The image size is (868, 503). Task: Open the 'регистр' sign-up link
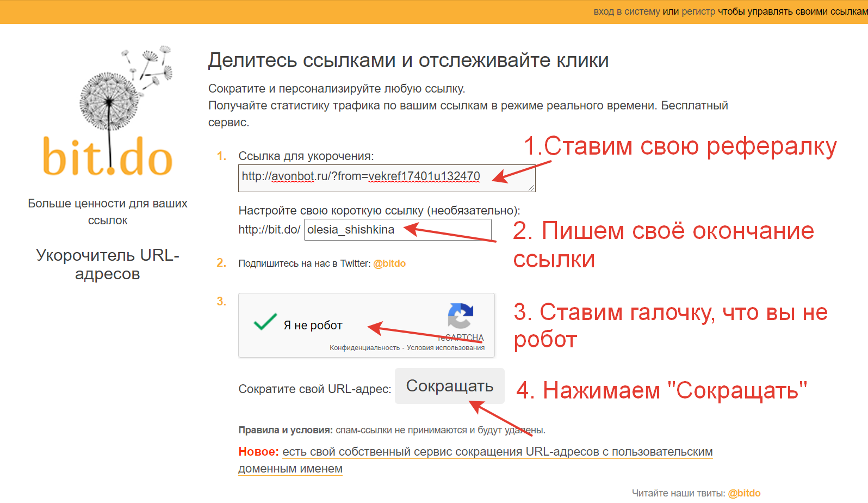698,11
